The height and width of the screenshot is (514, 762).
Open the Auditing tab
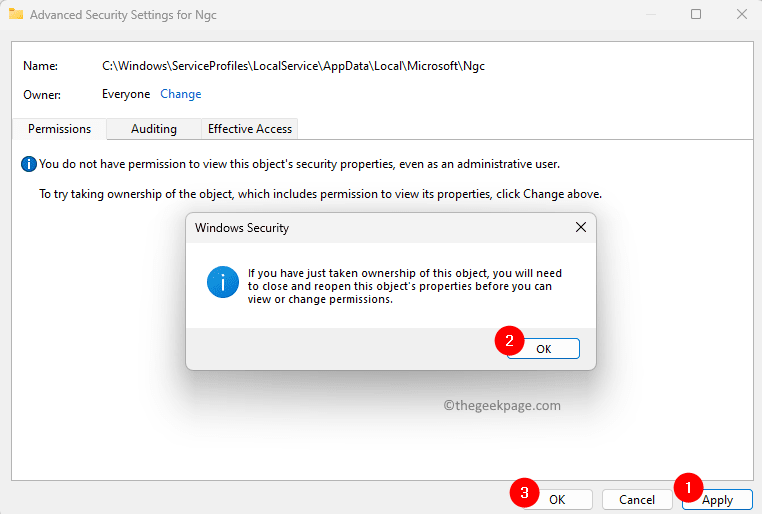(x=154, y=129)
